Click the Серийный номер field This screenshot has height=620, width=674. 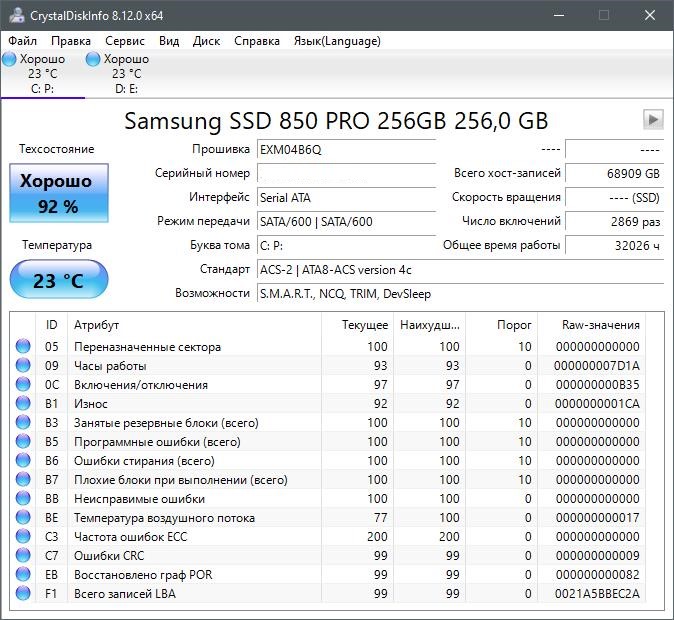point(346,174)
